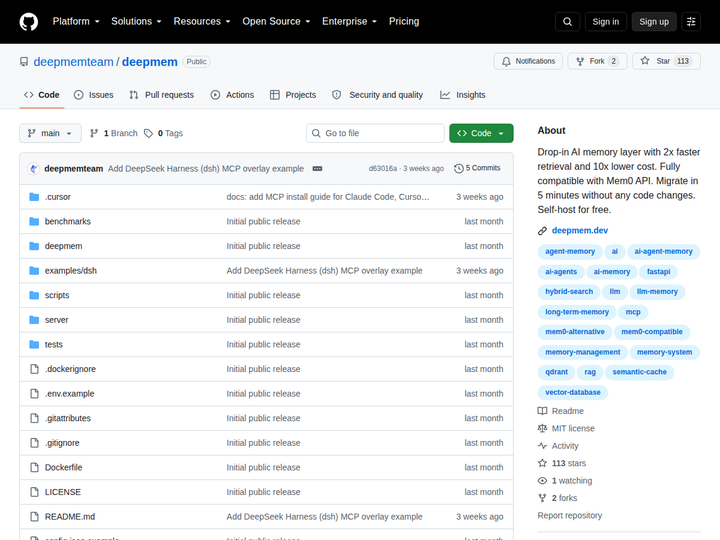Open the examples/dsh folder

pyautogui.click(x=71, y=271)
